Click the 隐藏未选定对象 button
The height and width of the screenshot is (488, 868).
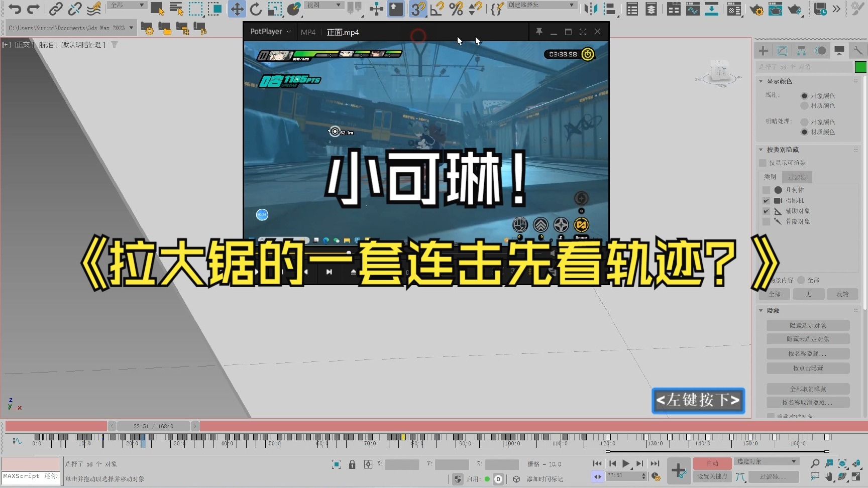[808, 339]
